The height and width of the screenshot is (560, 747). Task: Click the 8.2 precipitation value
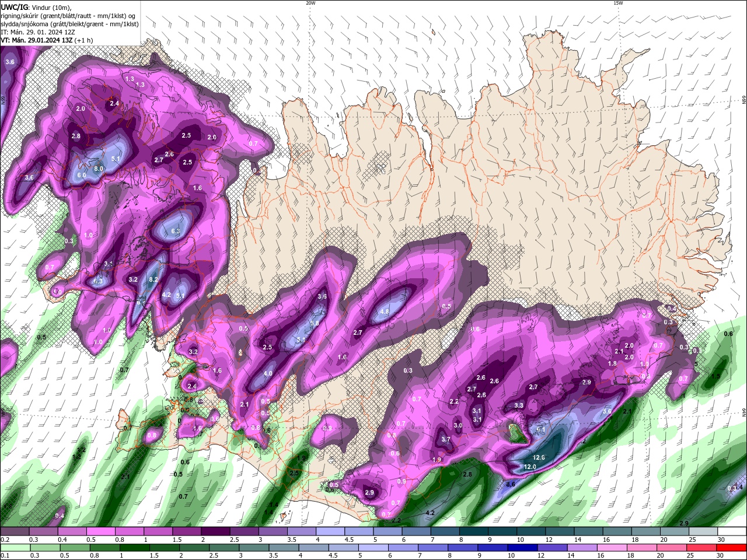pyautogui.click(x=153, y=279)
